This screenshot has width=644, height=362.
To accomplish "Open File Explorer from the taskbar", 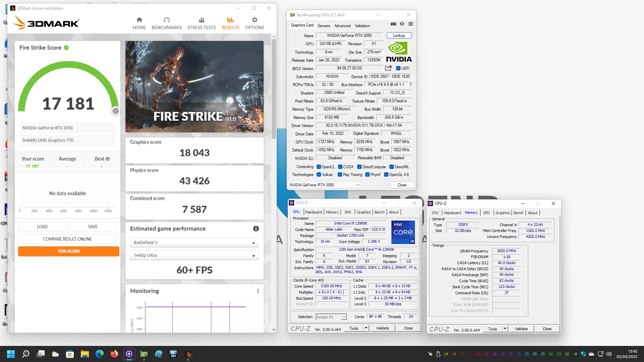I will (85, 354).
